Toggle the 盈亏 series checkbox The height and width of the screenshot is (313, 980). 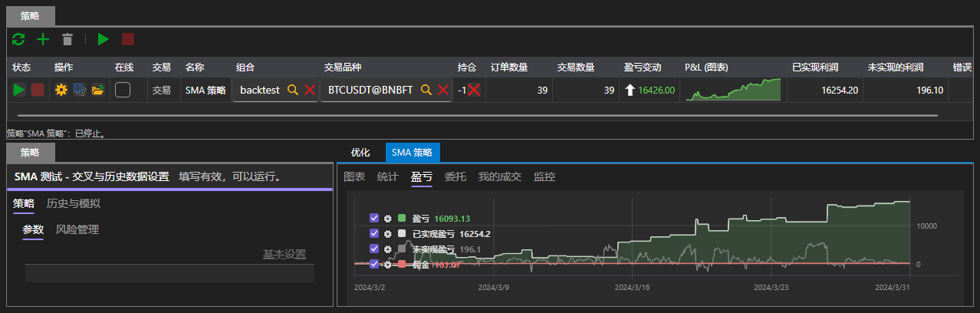(x=374, y=218)
